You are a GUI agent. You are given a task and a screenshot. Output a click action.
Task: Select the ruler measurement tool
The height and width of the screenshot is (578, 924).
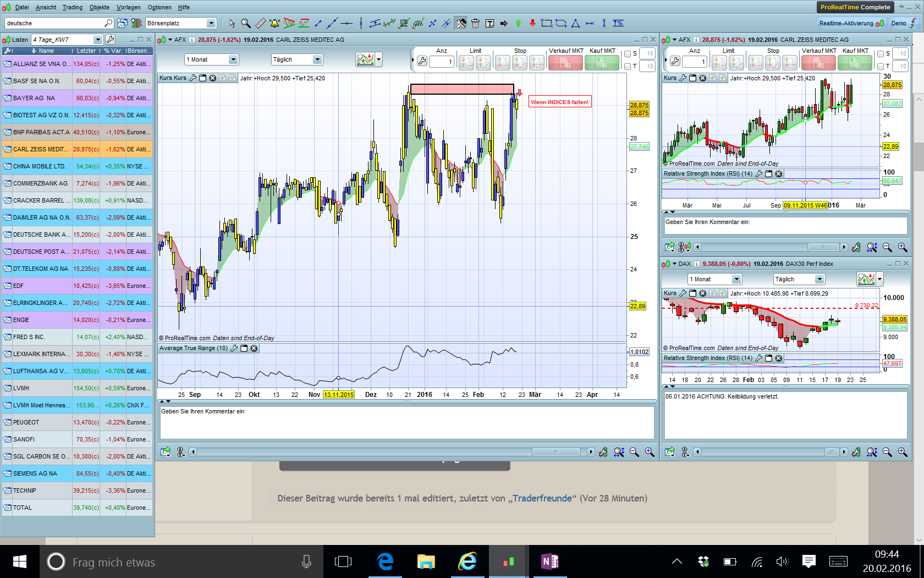coord(260,23)
